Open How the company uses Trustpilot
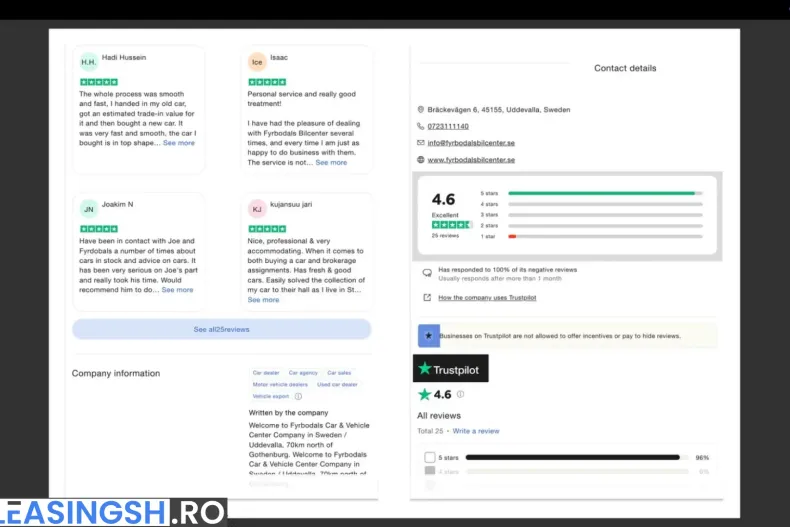This screenshot has width=790, height=527. click(x=486, y=297)
